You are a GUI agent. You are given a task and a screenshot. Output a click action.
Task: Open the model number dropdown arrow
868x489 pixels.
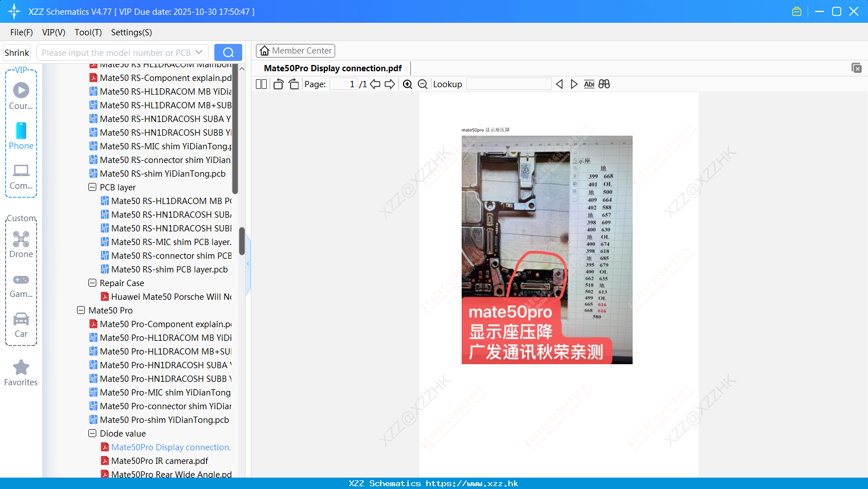pyautogui.click(x=199, y=52)
